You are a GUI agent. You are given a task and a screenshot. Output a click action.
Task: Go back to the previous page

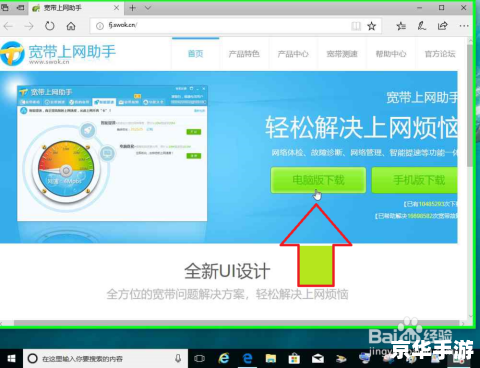click(8, 26)
